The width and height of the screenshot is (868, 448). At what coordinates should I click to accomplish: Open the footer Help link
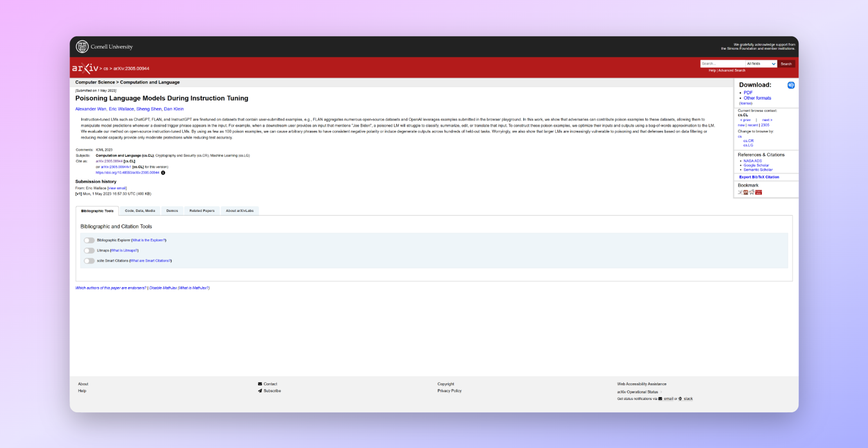[x=82, y=391]
